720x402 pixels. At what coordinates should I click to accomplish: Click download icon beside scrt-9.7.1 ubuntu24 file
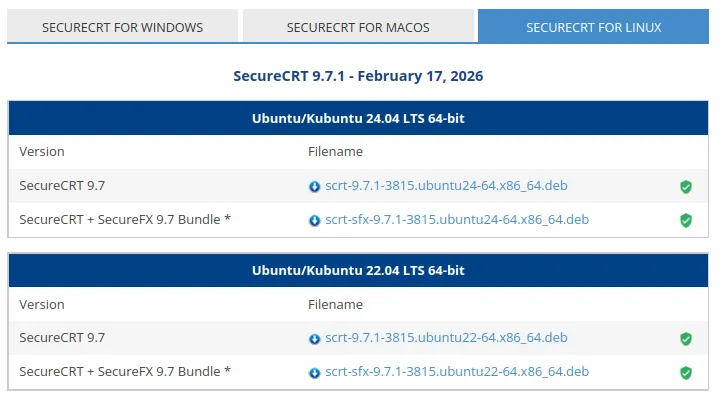point(314,186)
